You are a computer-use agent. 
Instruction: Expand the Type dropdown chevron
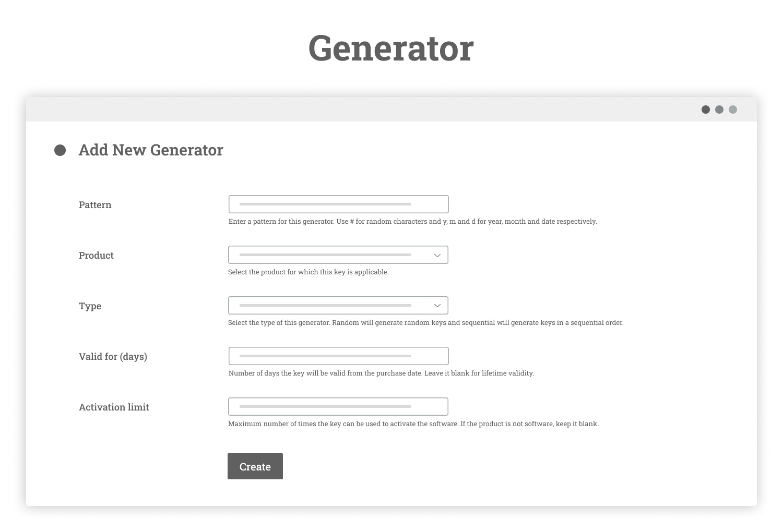pyautogui.click(x=437, y=306)
